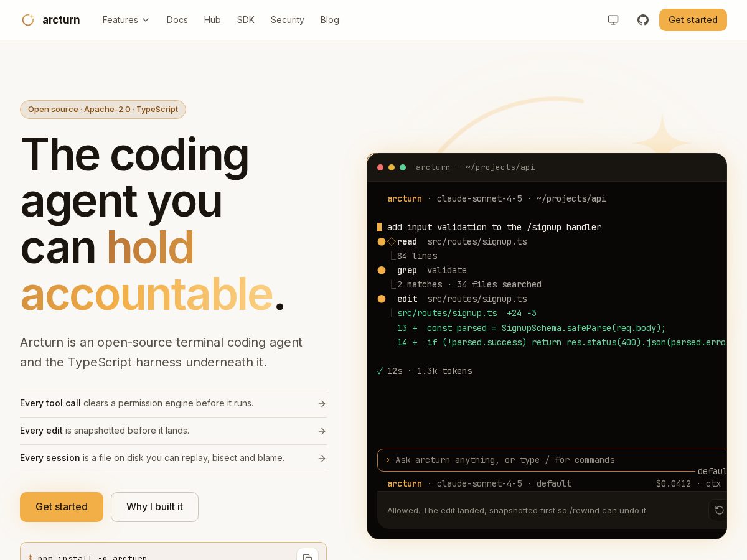Open the 'Every session' feature row
This screenshot has height=560, width=747.
coord(173,458)
